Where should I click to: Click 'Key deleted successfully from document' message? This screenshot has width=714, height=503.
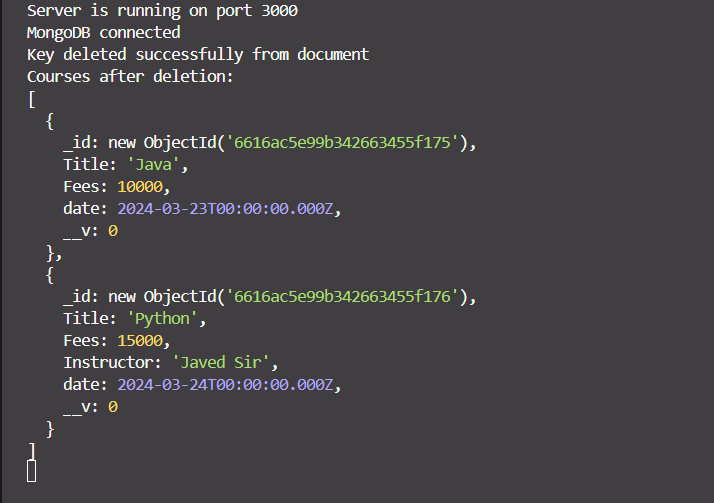(198, 55)
